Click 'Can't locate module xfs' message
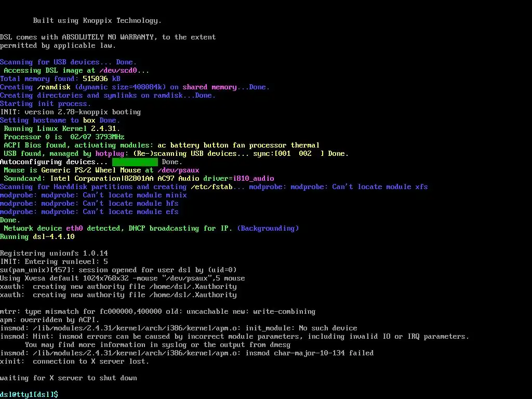The width and height of the screenshot is (532, 399). tap(380, 187)
